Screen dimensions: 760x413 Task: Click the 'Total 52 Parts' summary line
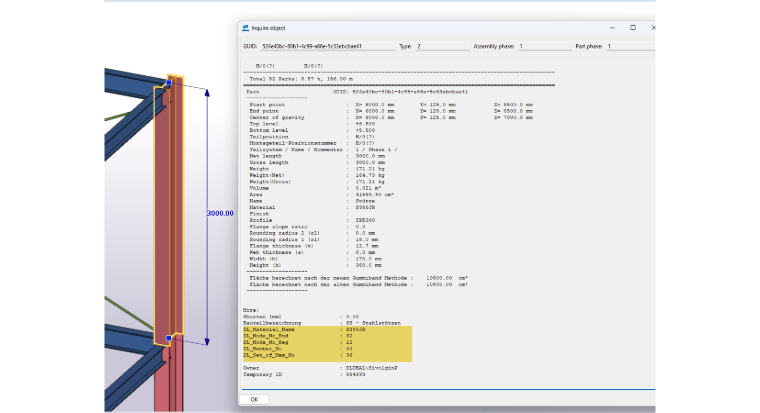pyautogui.click(x=301, y=79)
